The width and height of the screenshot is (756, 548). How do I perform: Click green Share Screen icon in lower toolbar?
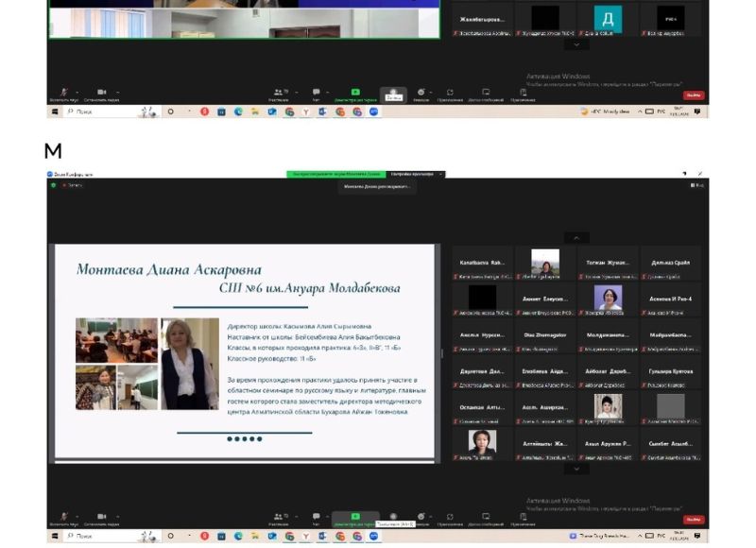pos(354,518)
